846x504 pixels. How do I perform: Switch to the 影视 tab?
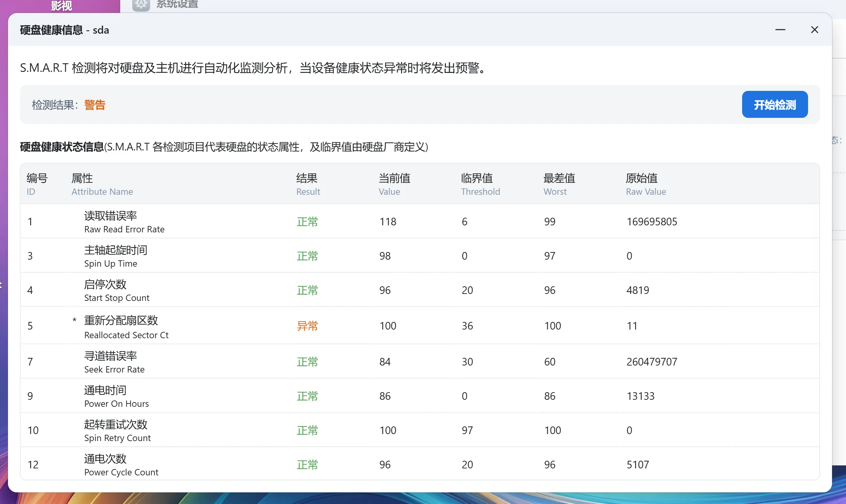(x=61, y=5)
